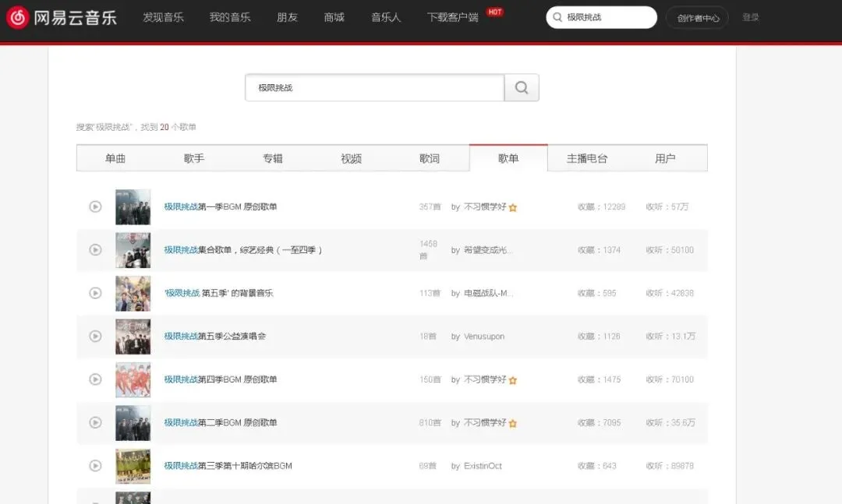Click the 357首 track count
842x504 pixels.
(x=430, y=206)
